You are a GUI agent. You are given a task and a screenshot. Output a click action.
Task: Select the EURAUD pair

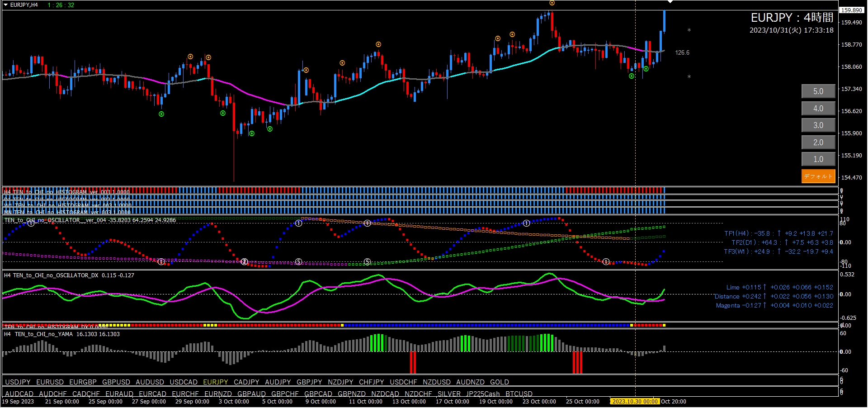(119, 394)
